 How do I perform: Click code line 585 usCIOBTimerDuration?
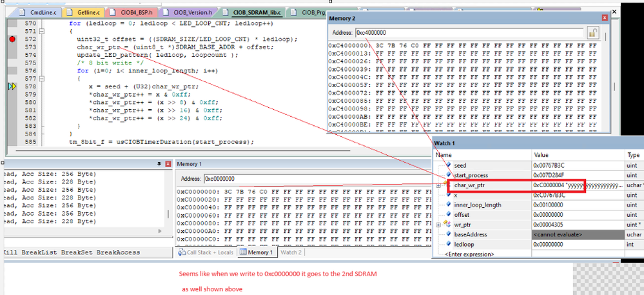[x=161, y=142]
